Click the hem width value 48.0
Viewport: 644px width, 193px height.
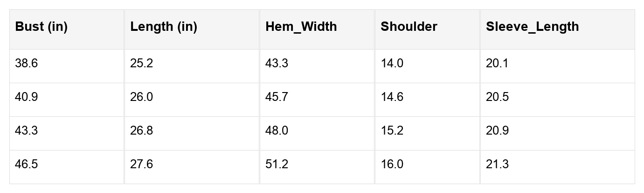(x=277, y=131)
